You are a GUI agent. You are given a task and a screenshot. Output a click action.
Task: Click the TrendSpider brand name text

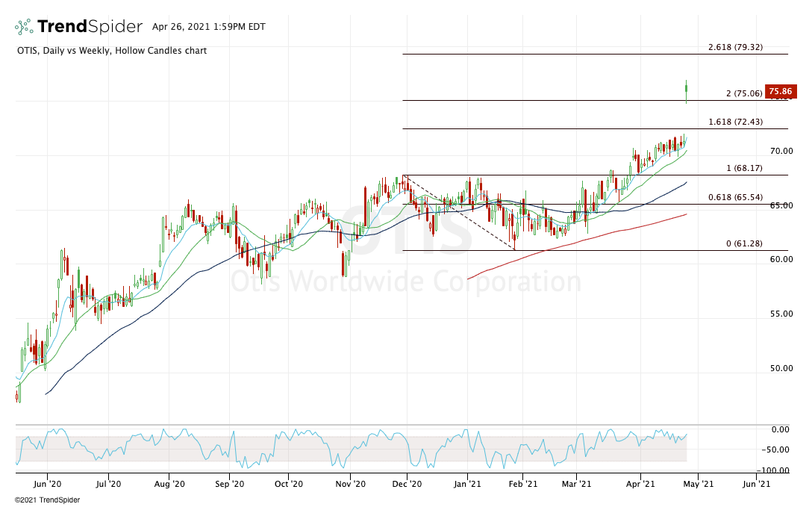[x=90, y=27]
